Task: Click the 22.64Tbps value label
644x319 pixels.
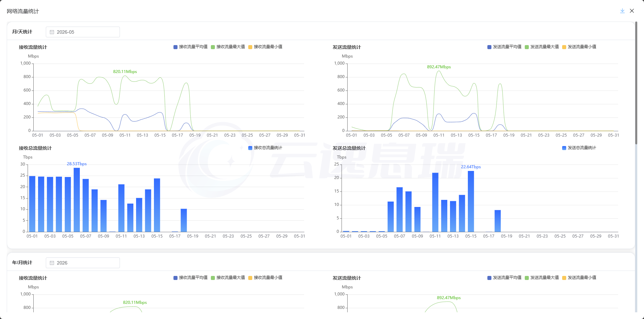Action: [471, 167]
